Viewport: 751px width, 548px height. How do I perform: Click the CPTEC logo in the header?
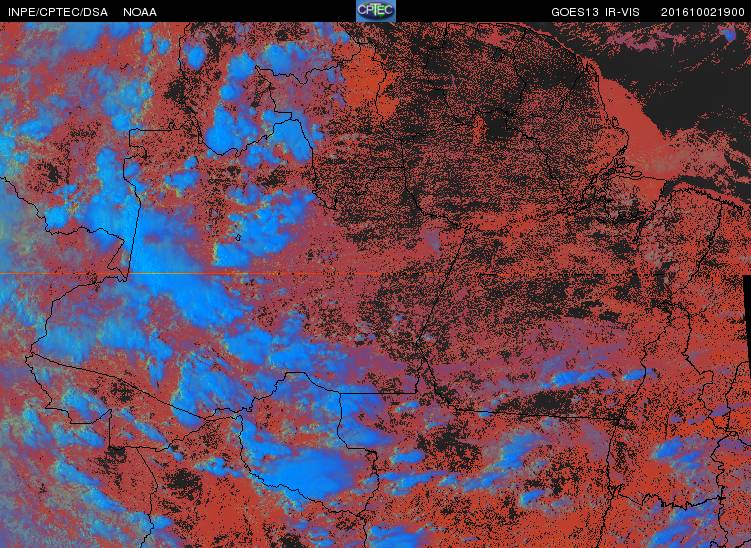(x=376, y=11)
